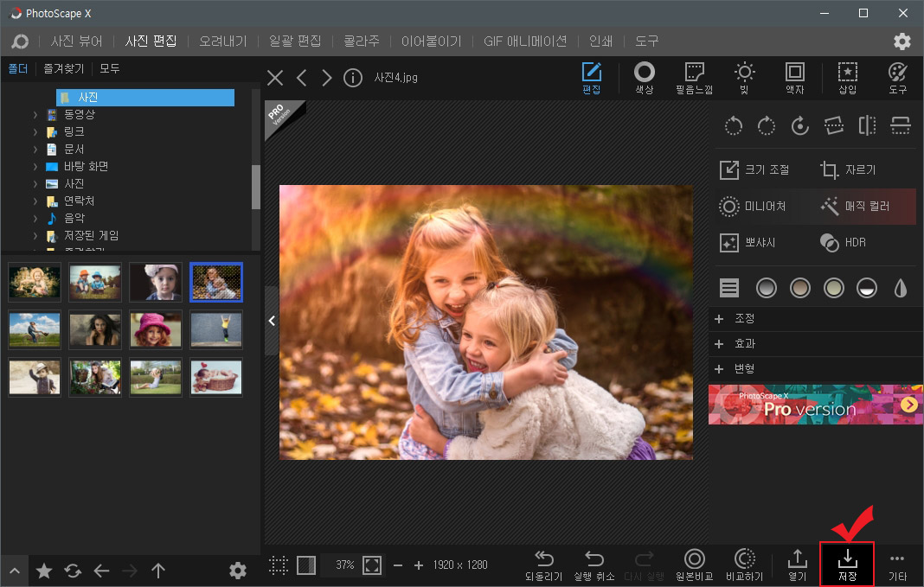Select the gray circle filter preset

tap(766, 288)
